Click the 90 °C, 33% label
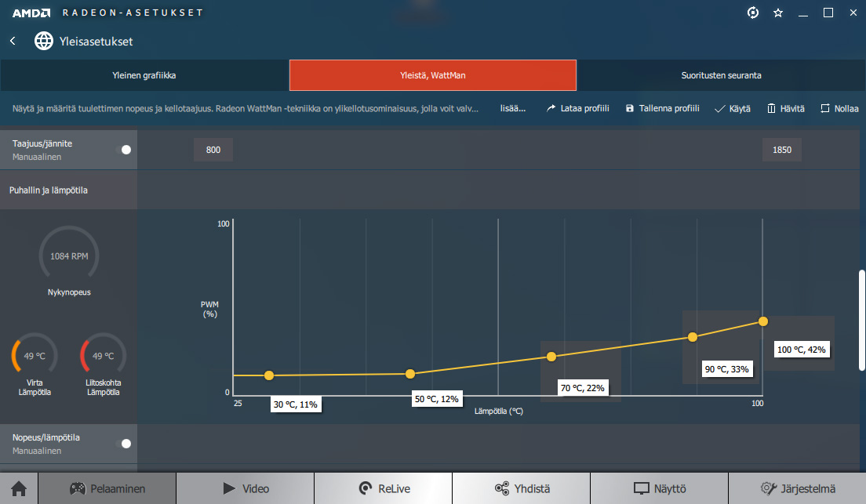Viewport: 866px width, 504px height. 727,369
